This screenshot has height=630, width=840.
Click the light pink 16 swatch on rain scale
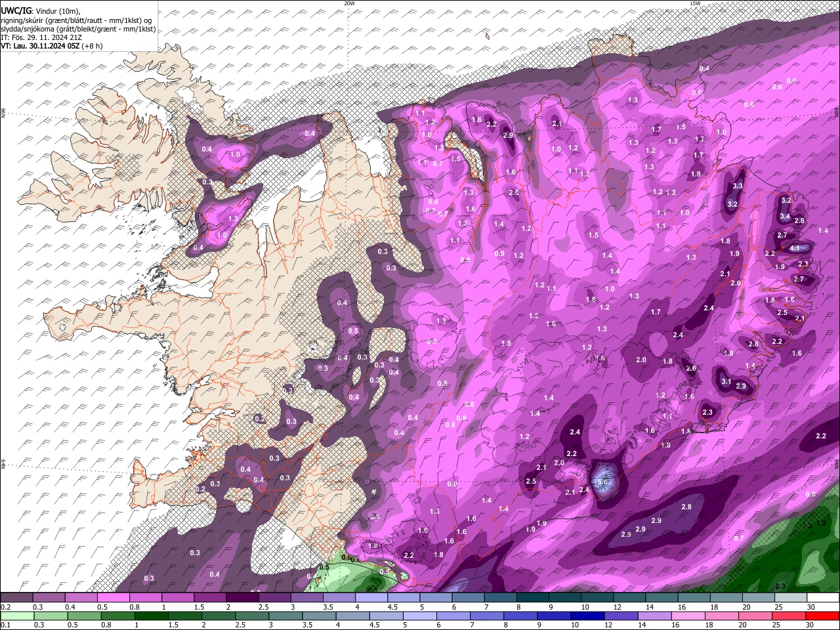click(x=688, y=616)
